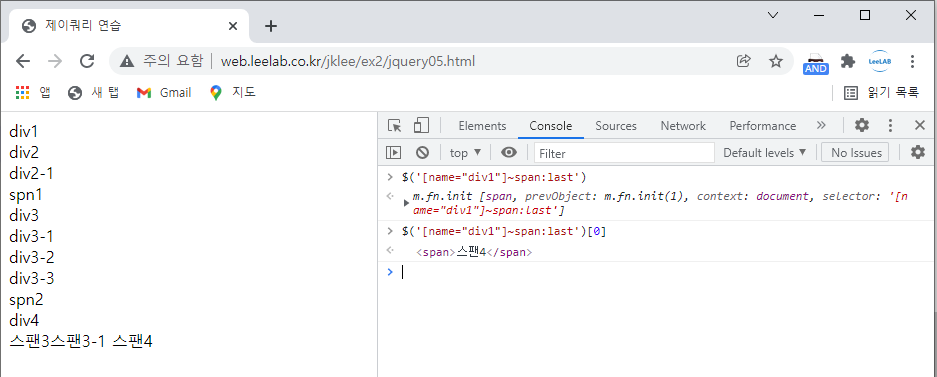Open the top JavaScript context dropdown
The width and height of the screenshot is (937, 377).
[x=466, y=153]
